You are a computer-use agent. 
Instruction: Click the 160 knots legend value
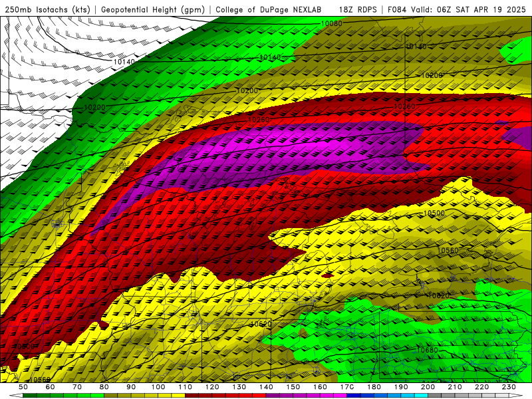pyautogui.click(x=321, y=387)
